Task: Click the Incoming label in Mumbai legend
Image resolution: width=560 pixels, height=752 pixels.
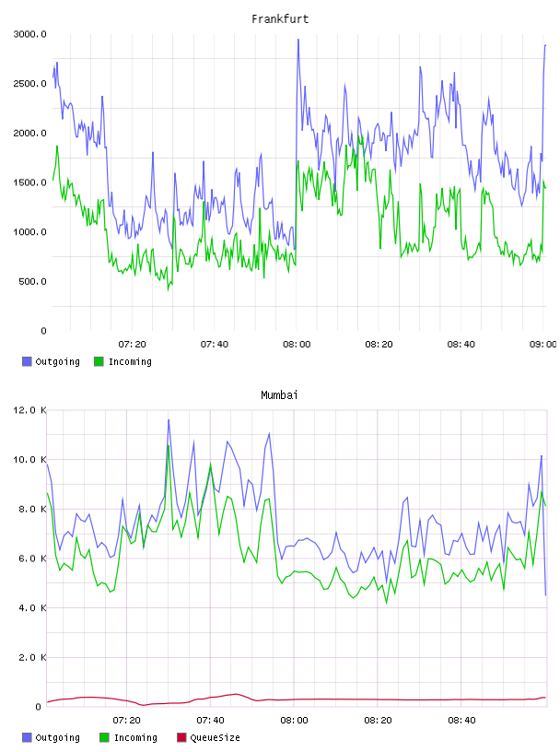Action: (135, 737)
